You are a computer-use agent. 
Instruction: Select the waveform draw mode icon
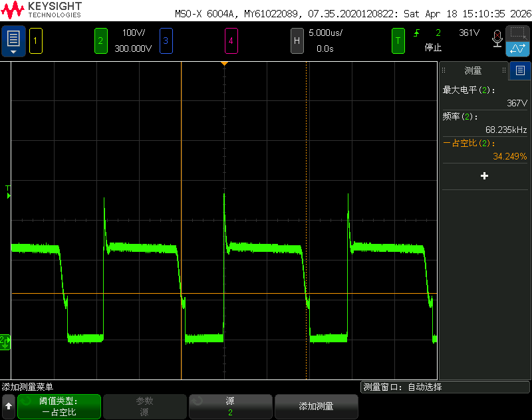click(x=518, y=49)
